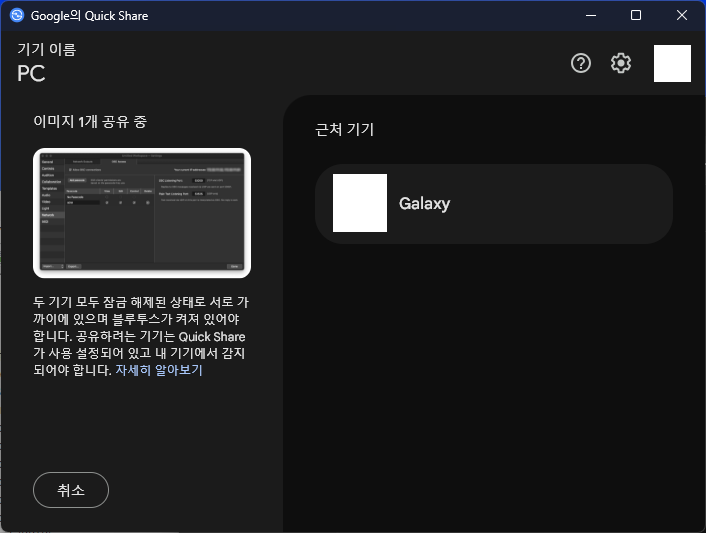Click the Quick Share logo in title bar
Screen dimensions: 706x533
click(17, 15)
